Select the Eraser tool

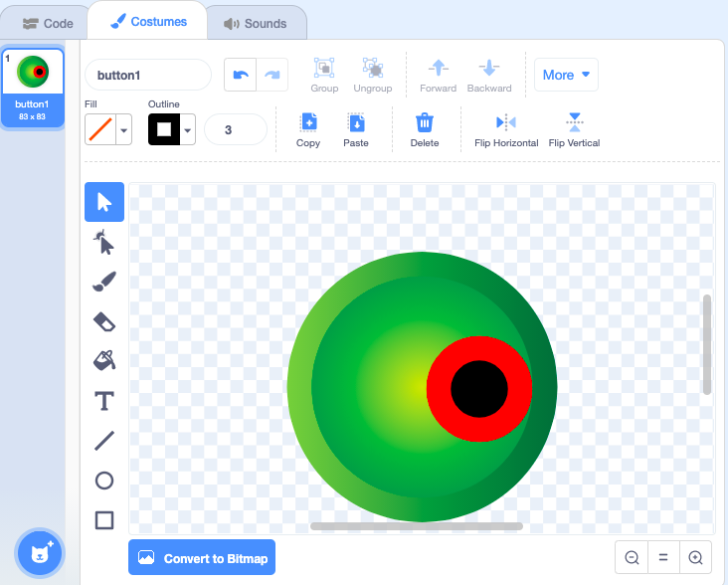coord(104,321)
